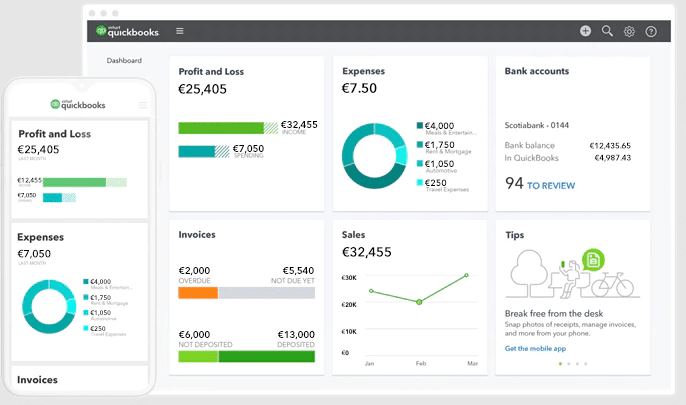Tap the mobile Expenses heading

pos(40,237)
